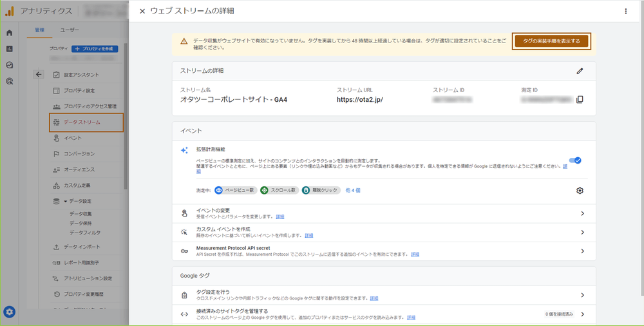This screenshot has height=326, width=644.
Task: Select データフィルタ sub-item
Action: 84,233
